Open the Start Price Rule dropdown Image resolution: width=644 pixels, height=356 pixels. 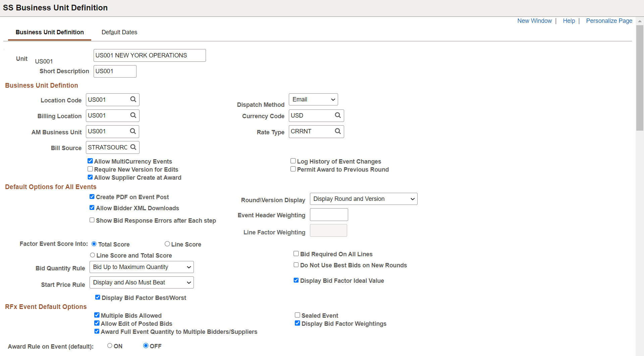142,282
